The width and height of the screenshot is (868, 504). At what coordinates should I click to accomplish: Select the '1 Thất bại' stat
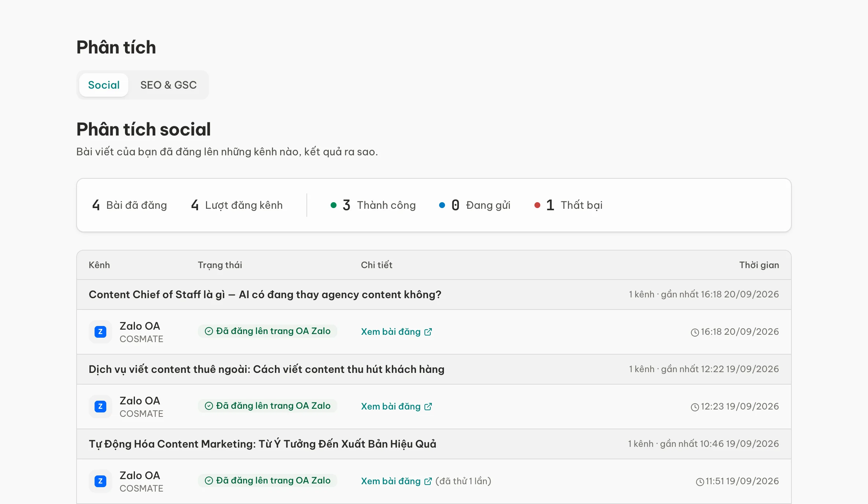coord(569,205)
